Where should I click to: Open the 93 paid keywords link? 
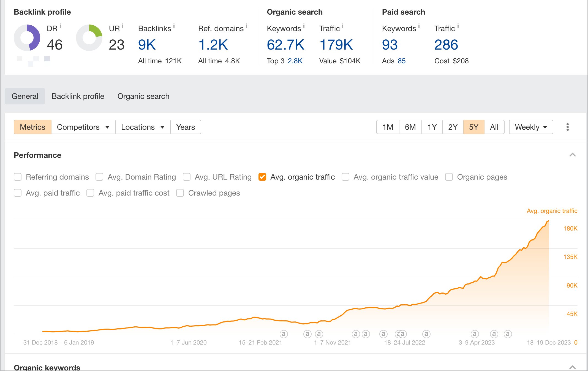click(x=390, y=45)
